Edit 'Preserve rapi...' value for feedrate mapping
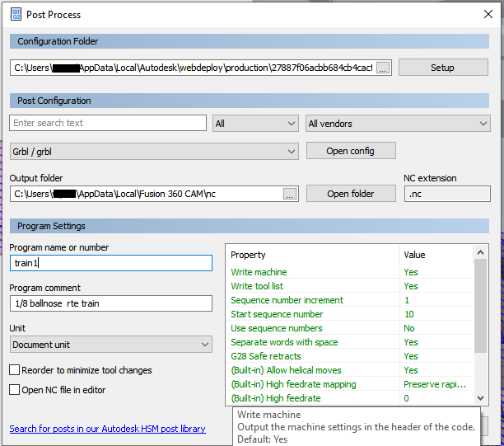This screenshot has height=446, width=504. 436,384
